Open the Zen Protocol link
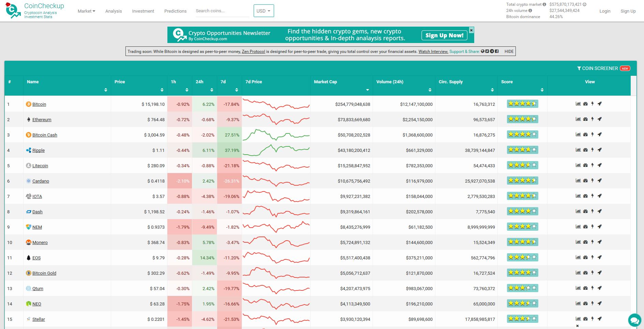The image size is (644, 329). coord(253,51)
